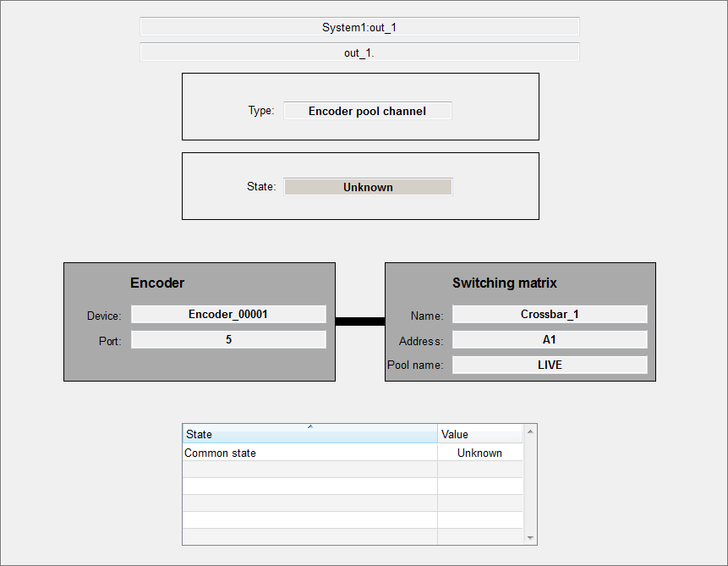Click the encoder Port field showing 5

228,339
